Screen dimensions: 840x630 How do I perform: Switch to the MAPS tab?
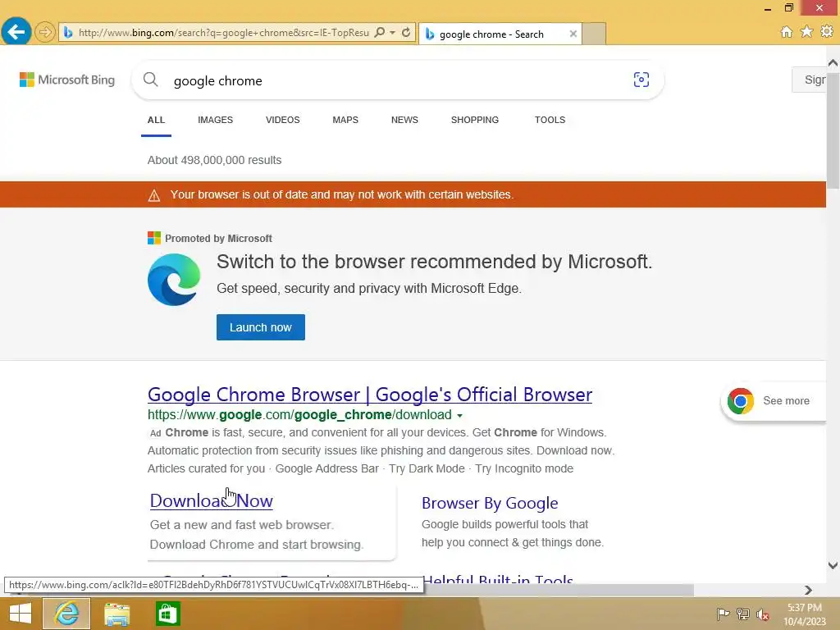(345, 120)
